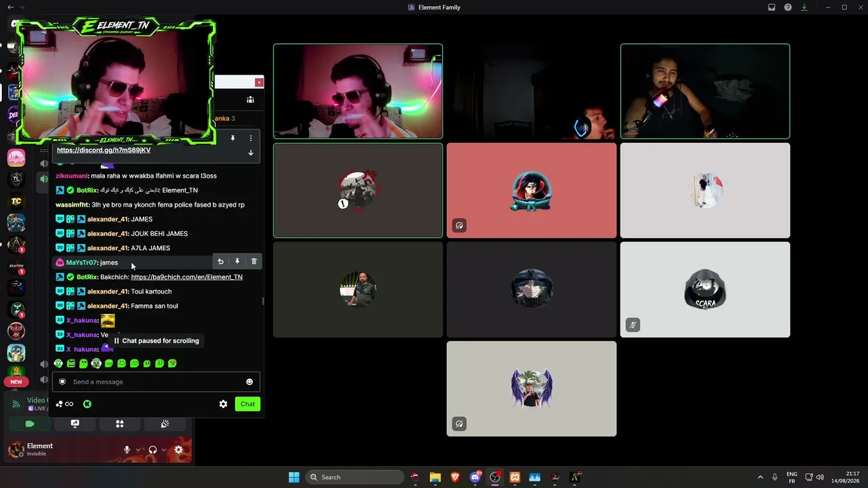The height and width of the screenshot is (488, 868).
Task: Resume chat via Chat paused for scrolling
Action: coord(156,341)
